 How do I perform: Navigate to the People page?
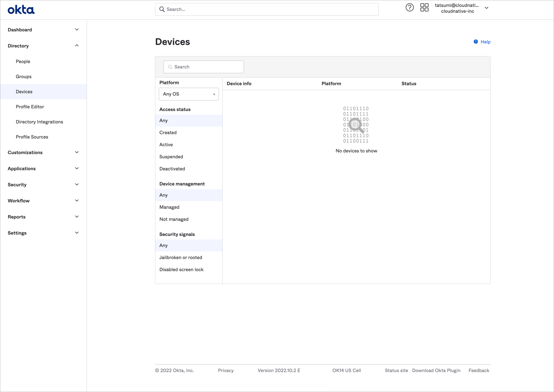(x=23, y=61)
